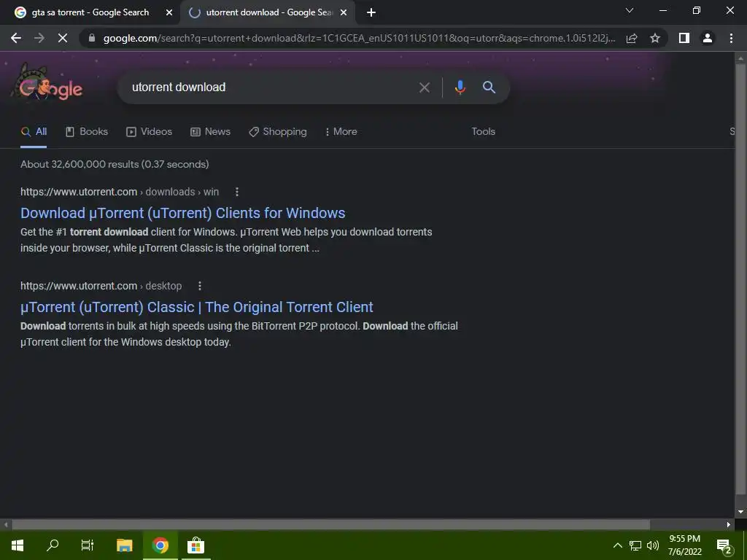This screenshot has height=560, width=747.
Task: Open network status tray icon
Action: (x=635, y=545)
